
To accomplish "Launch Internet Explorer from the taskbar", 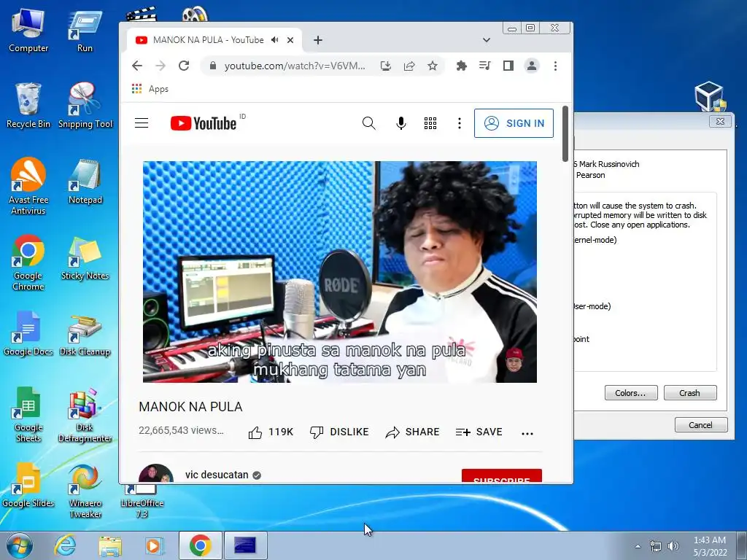I will click(65, 545).
